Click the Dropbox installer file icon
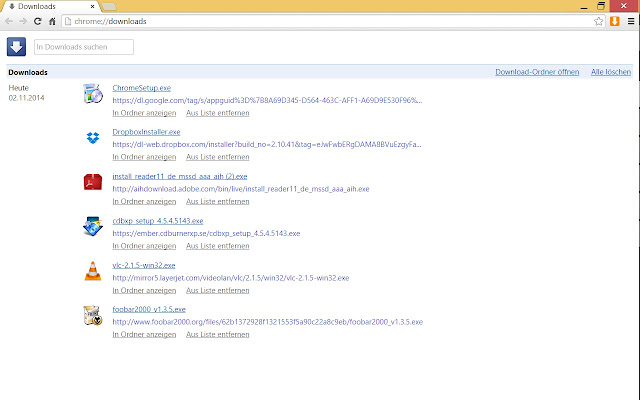640x400 pixels. pyautogui.click(x=93, y=138)
